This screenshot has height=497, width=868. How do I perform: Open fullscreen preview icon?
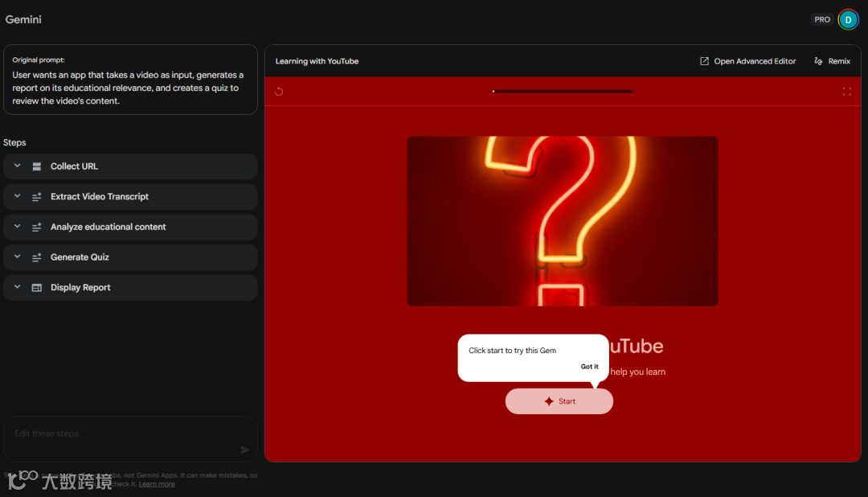point(846,92)
